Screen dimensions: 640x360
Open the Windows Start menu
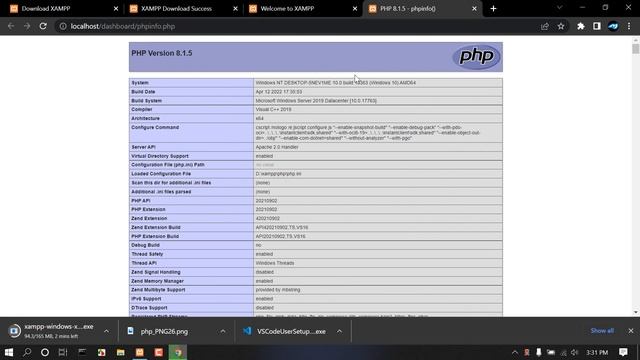click(9, 352)
